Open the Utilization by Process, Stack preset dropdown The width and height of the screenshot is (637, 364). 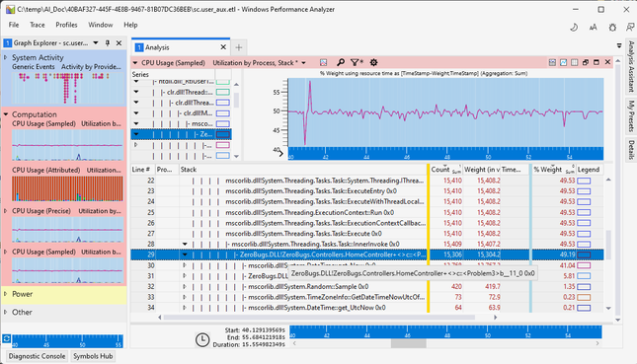coord(303,63)
